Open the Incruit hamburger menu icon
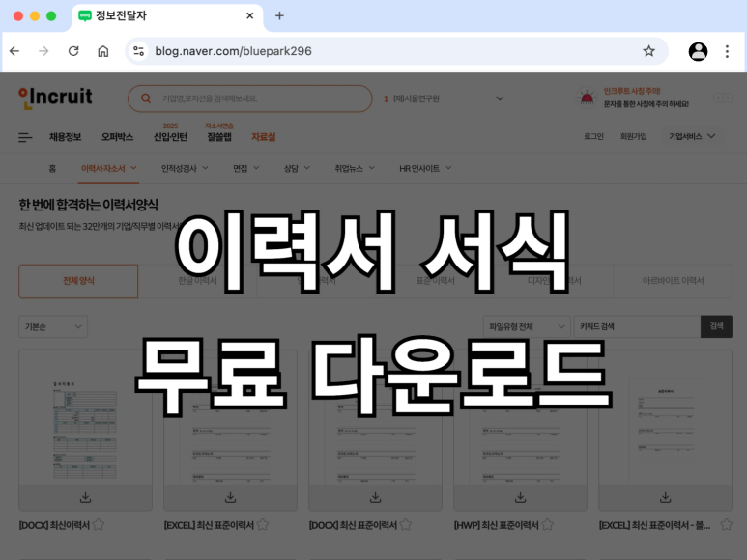747x560 pixels. click(25, 137)
